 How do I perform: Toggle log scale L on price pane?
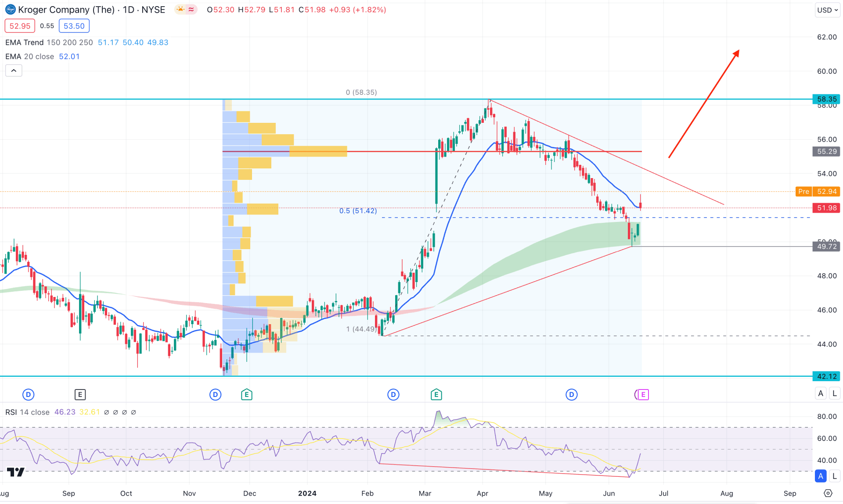835,393
